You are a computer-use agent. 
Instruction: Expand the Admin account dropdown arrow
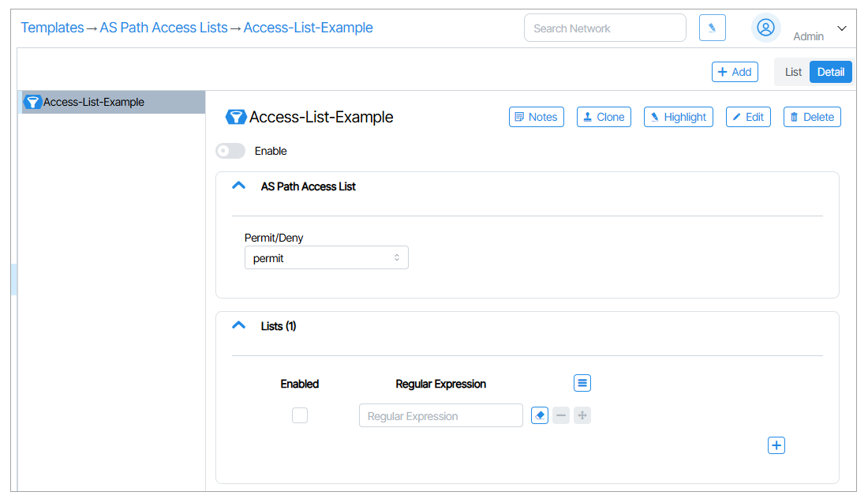841,28
